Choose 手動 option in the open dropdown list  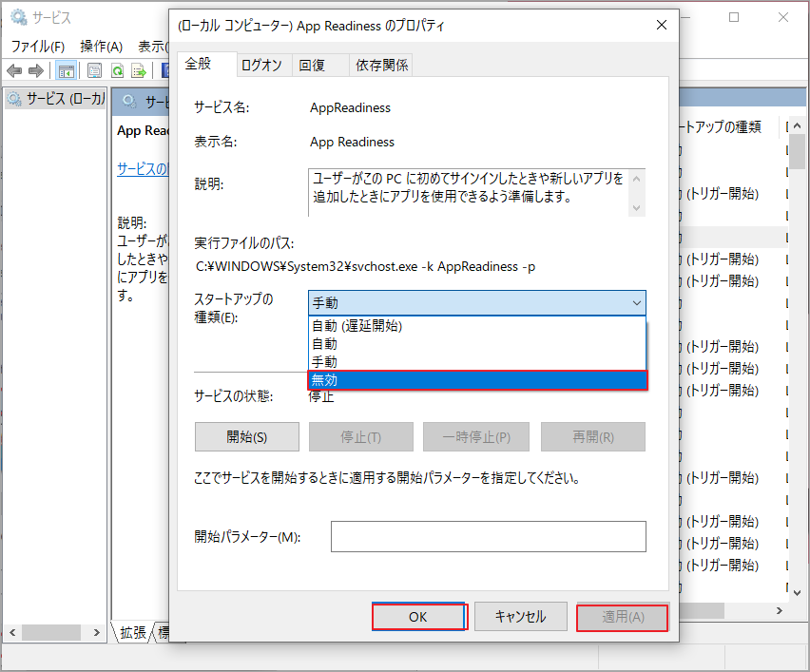(x=477, y=361)
